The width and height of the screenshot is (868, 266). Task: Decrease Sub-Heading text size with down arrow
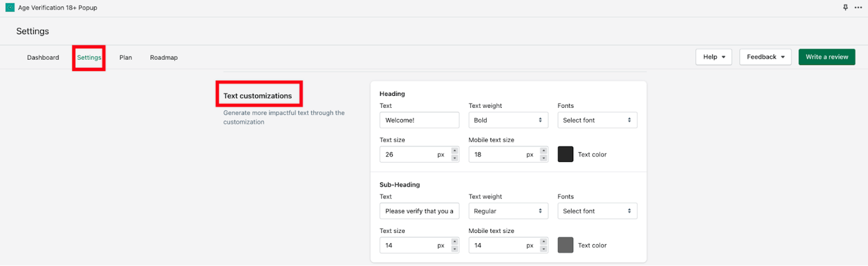coord(454,249)
